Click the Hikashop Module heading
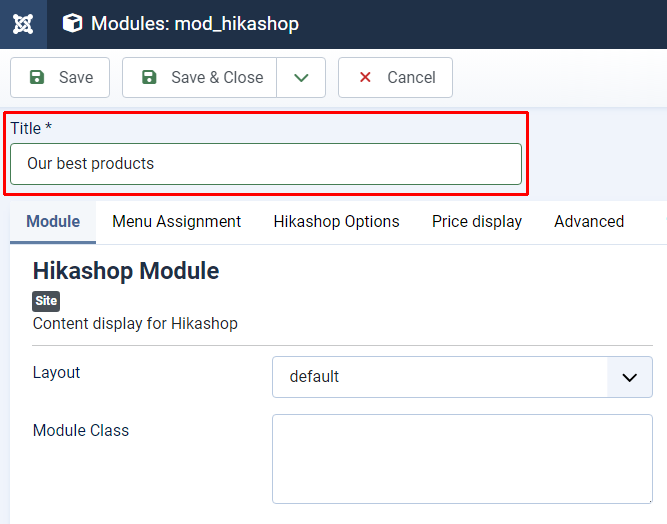Viewport: 667px width, 524px height. (126, 271)
